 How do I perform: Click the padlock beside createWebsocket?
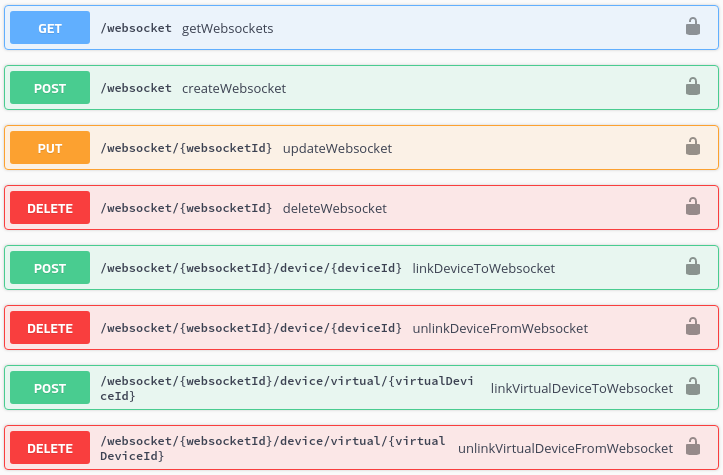(x=692, y=87)
